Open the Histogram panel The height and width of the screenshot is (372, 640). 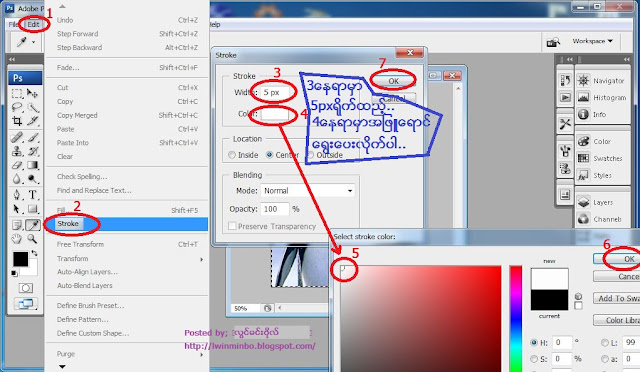602,98
